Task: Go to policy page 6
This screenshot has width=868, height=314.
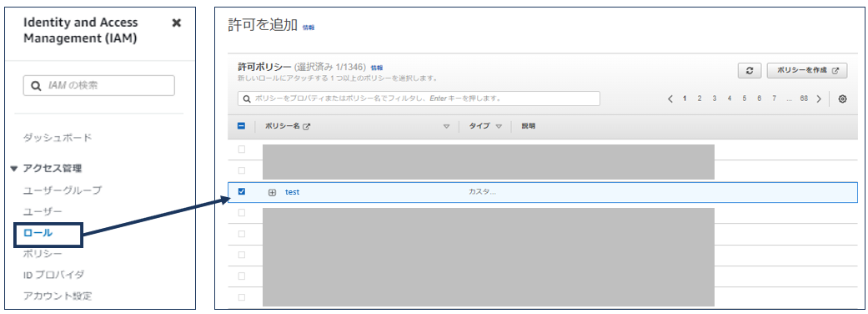Action: 759,99
